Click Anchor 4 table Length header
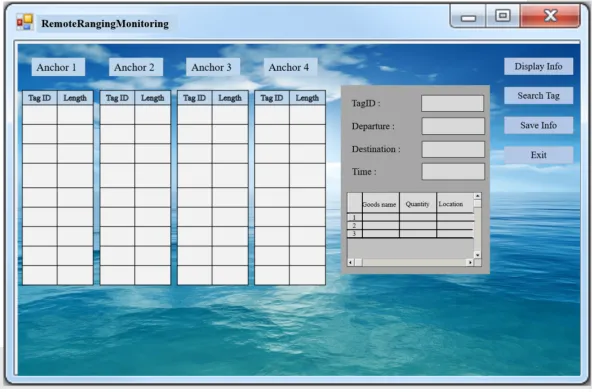 pos(307,98)
